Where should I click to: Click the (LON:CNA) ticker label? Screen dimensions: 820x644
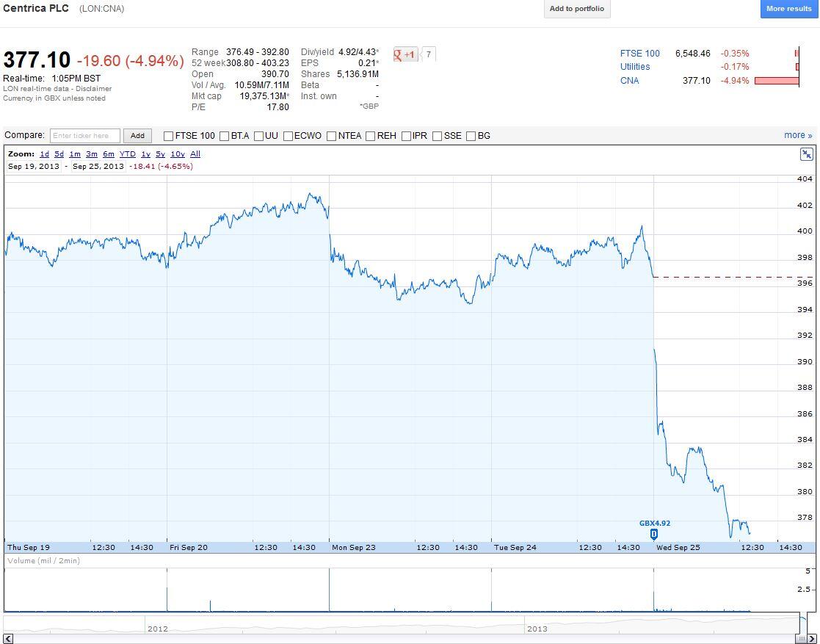101,8
